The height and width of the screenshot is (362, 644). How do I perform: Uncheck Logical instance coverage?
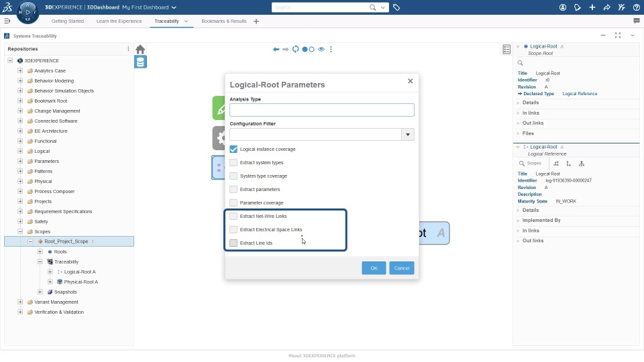click(233, 149)
